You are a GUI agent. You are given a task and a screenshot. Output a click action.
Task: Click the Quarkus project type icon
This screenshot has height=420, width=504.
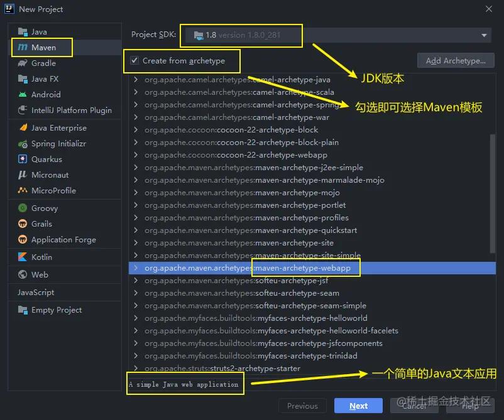(x=24, y=159)
